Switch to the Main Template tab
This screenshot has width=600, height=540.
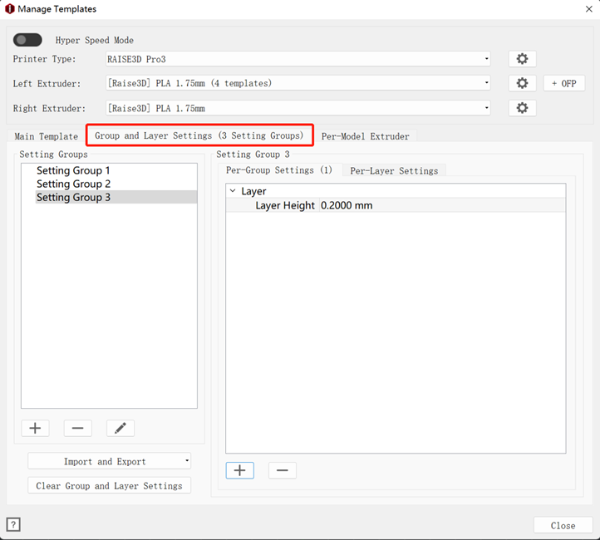pyautogui.click(x=46, y=136)
